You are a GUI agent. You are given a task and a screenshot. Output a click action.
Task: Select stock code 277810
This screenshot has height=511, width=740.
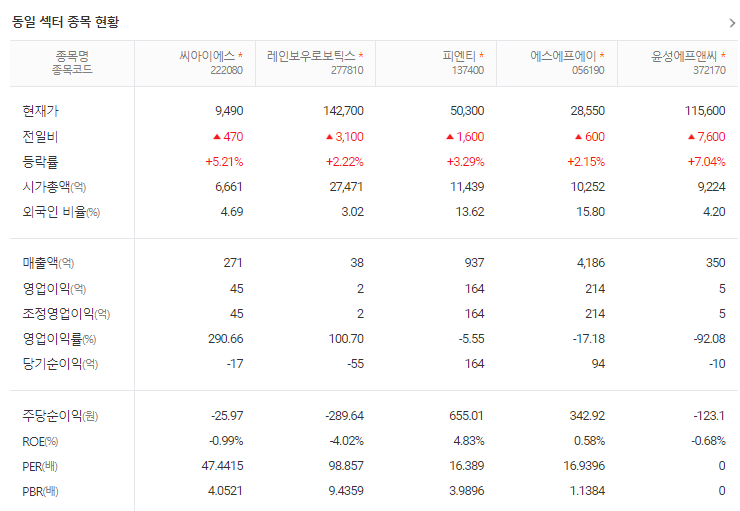point(347,70)
